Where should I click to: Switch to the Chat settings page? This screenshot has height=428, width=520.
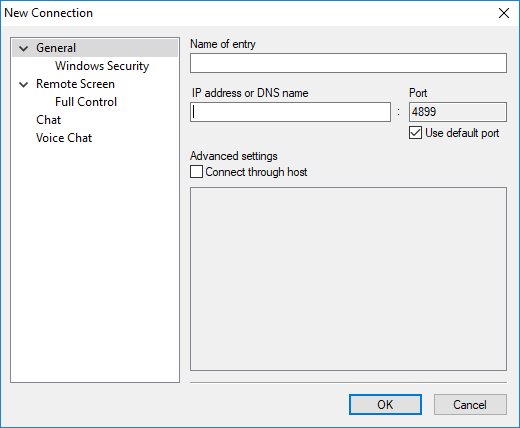coord(49,120)
